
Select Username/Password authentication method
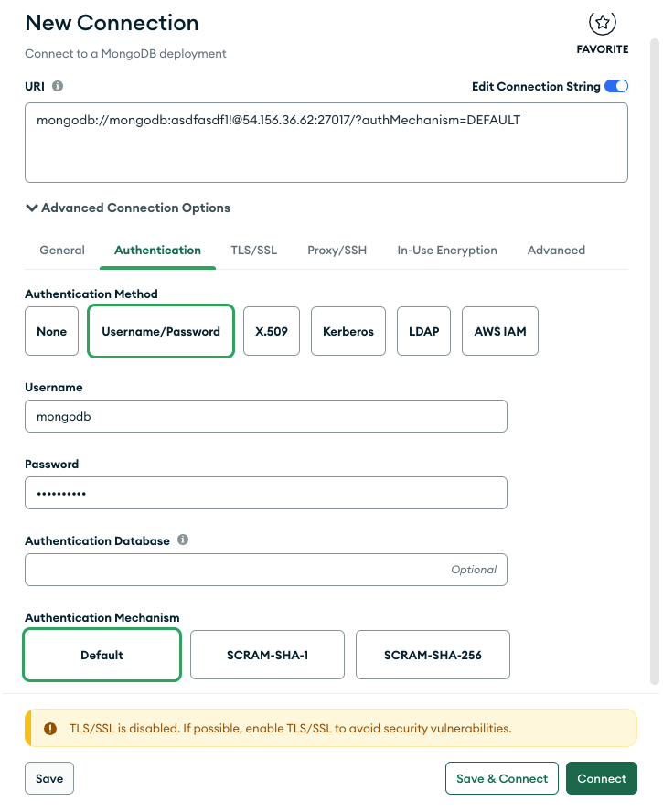161,331
